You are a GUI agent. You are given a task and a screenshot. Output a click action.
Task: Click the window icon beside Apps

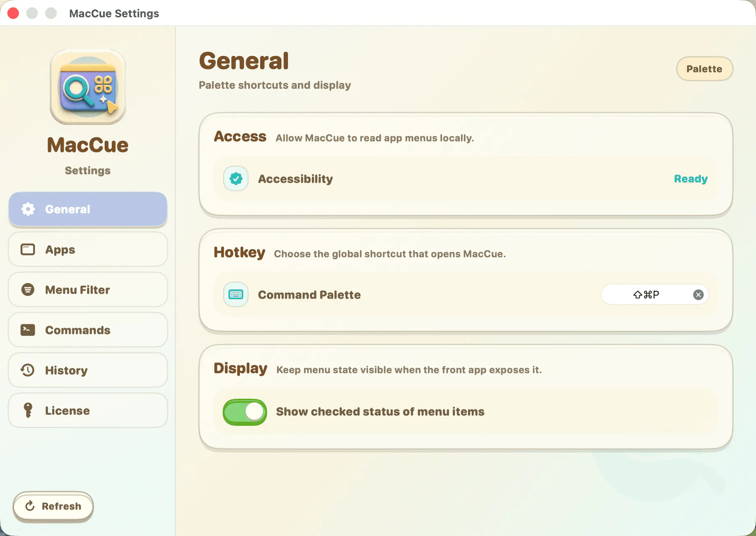point(28,250)
